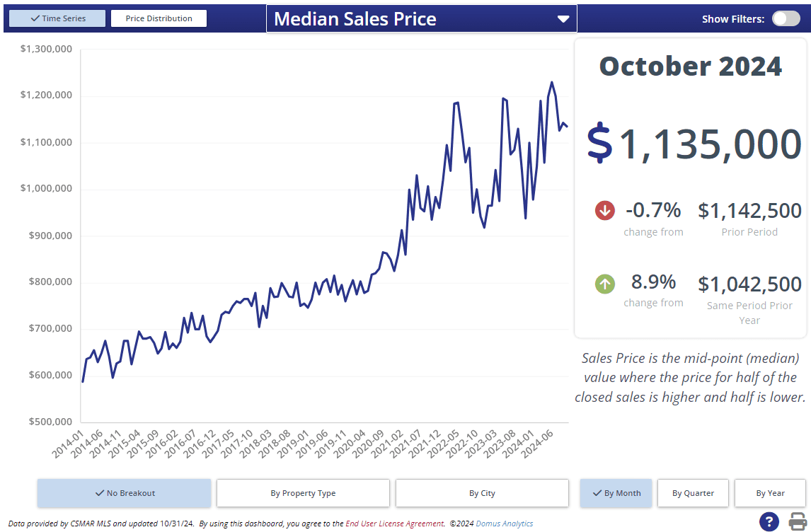Select the By Month interval
The image size is (811, 532).
pyautogui.click(x=616, y=493)
